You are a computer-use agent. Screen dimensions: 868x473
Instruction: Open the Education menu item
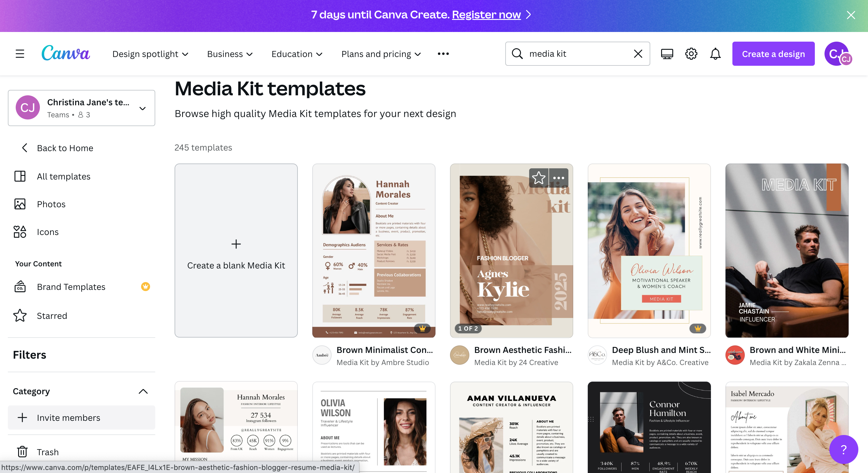click(x=297, y=54)
